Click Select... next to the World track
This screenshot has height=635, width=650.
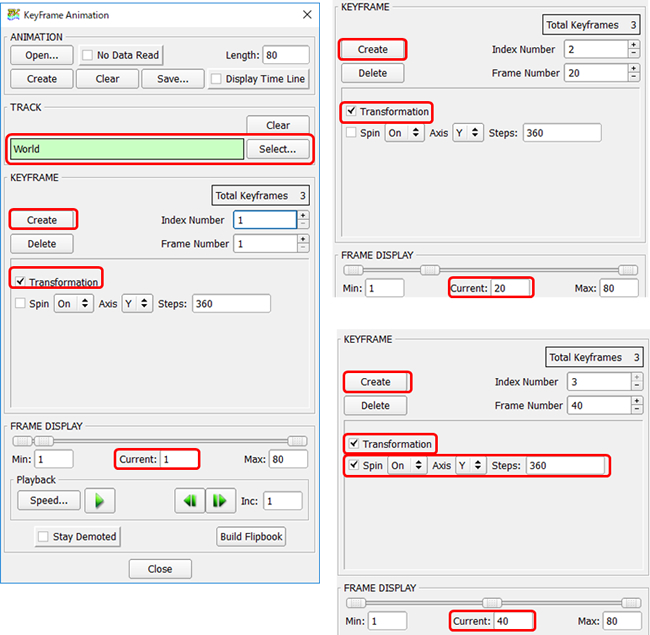point(278,149)
